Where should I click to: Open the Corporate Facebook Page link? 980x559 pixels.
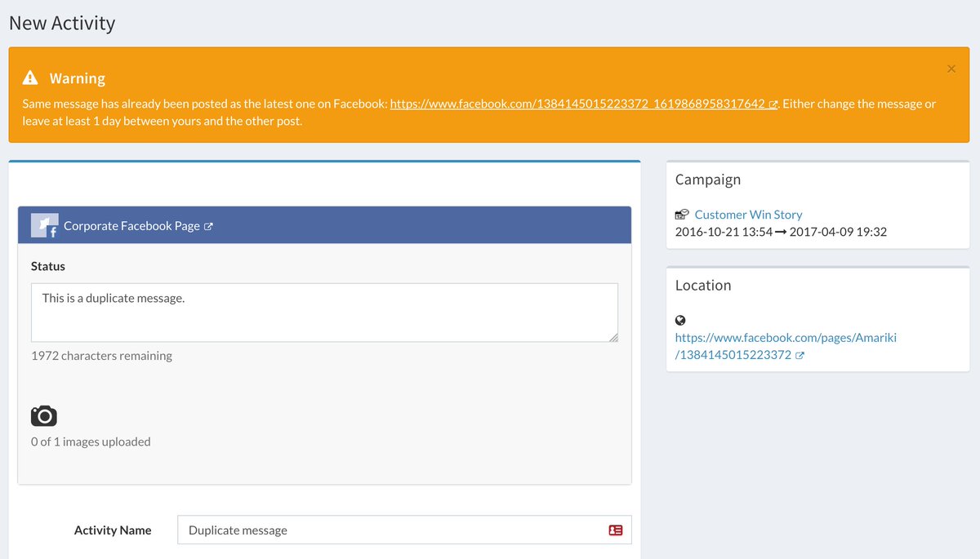(x=131, y=226)
